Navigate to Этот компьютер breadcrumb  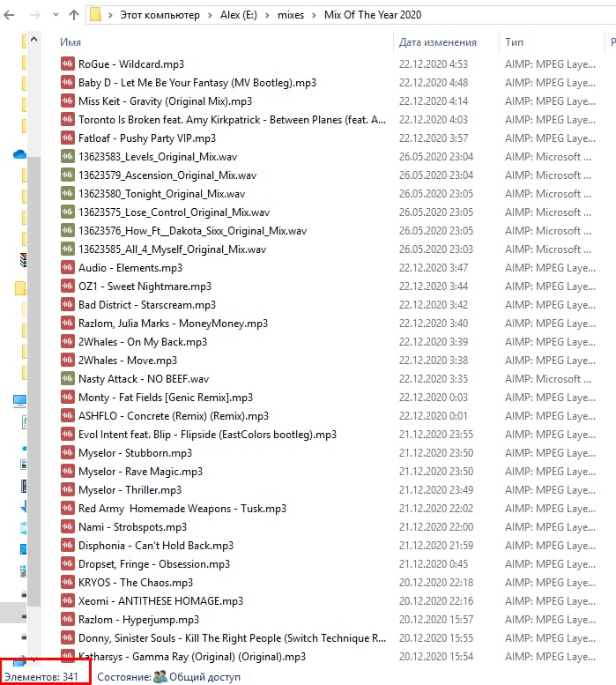pyautogui.click(x=160, y=15)
